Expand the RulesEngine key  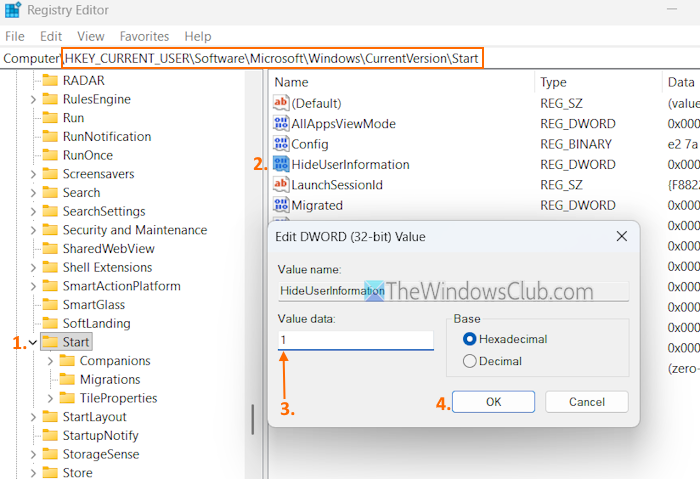click(33, 99)
